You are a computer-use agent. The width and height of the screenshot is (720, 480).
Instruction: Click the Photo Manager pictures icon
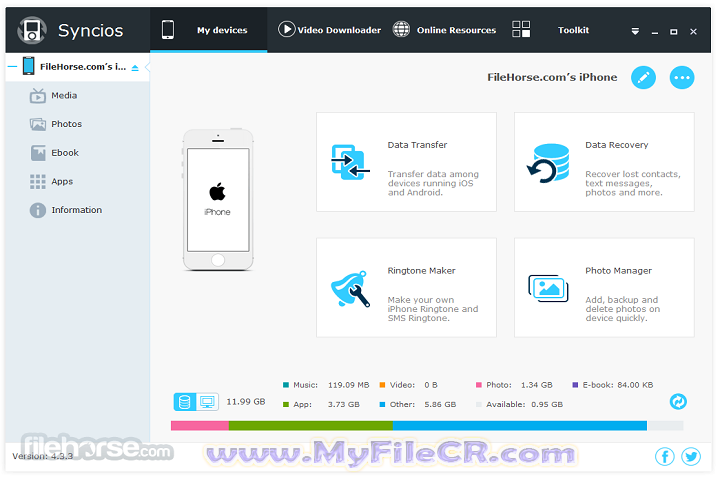click(548, 288)
